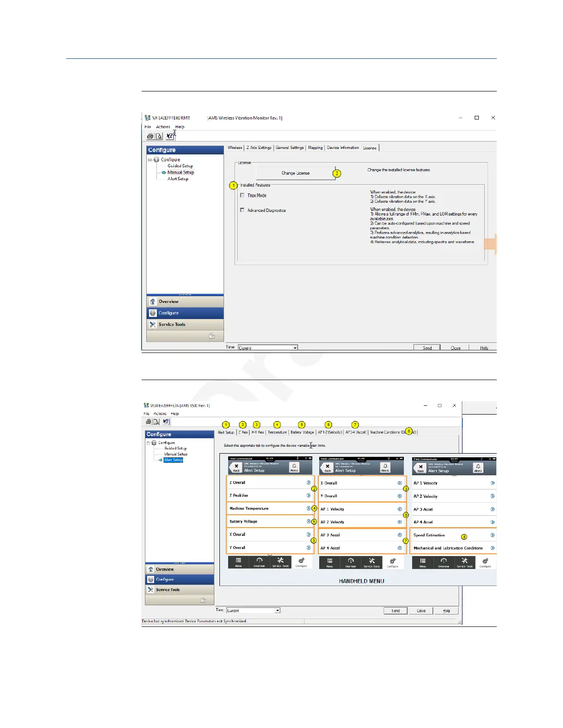The image size is (563, 728).
Task: Select Guided Setup in Vibration Monitor tree
Action: tap(180, 166)
